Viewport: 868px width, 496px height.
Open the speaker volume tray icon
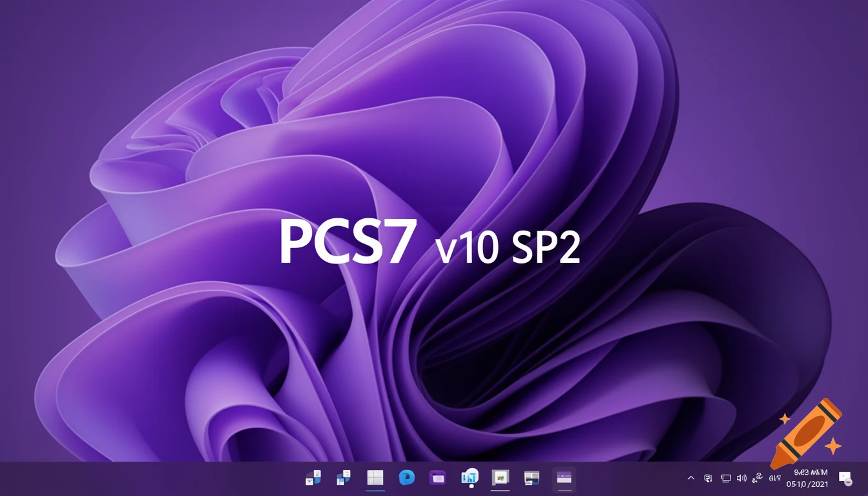[x=741, y=479]
